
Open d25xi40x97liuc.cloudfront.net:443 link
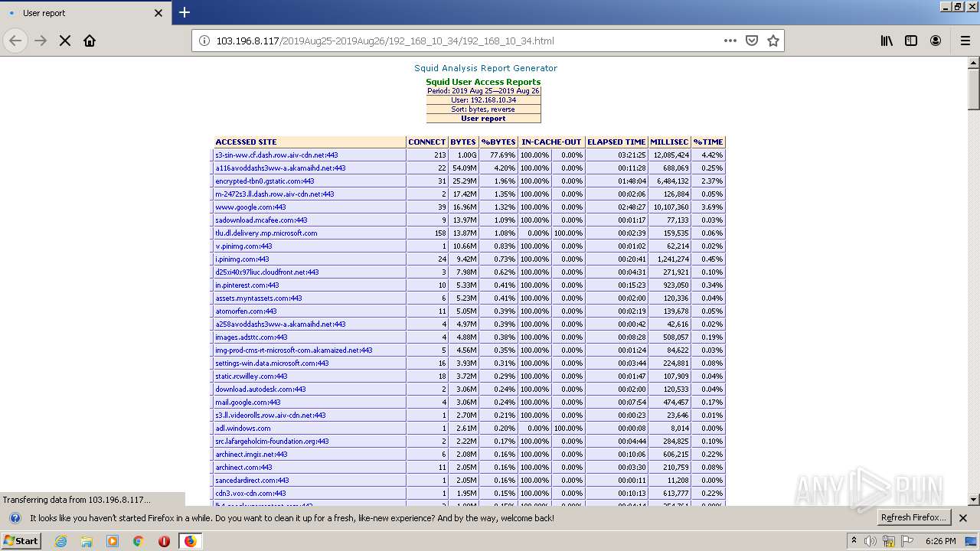[267, 272]
